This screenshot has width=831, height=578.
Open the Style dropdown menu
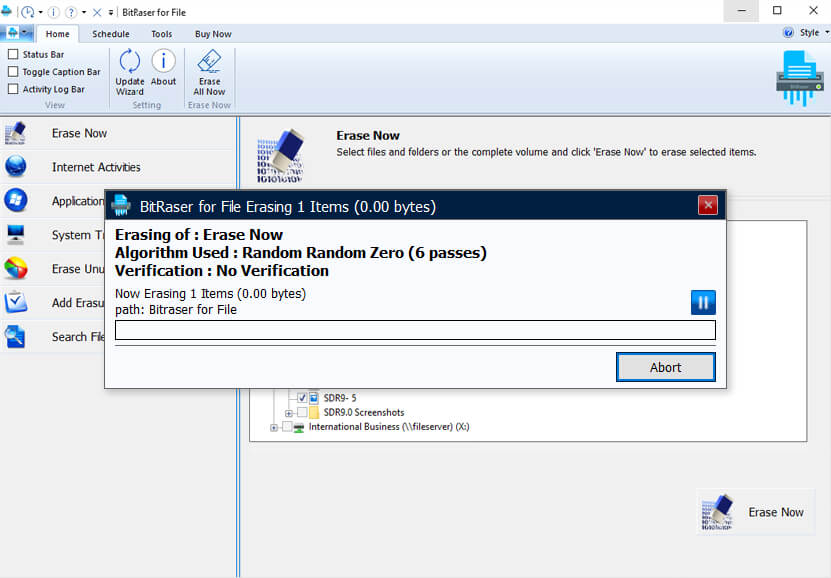click(x=813, y=33)
